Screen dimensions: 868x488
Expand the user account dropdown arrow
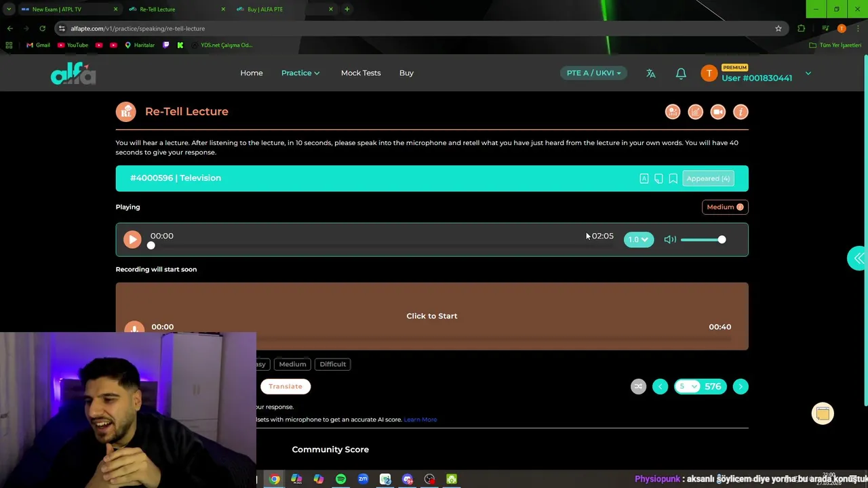808,73
